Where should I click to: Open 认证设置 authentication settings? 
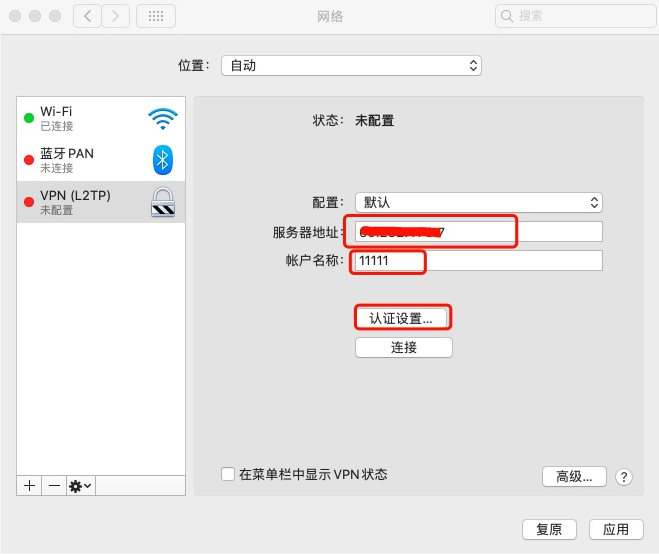[401, 318]
